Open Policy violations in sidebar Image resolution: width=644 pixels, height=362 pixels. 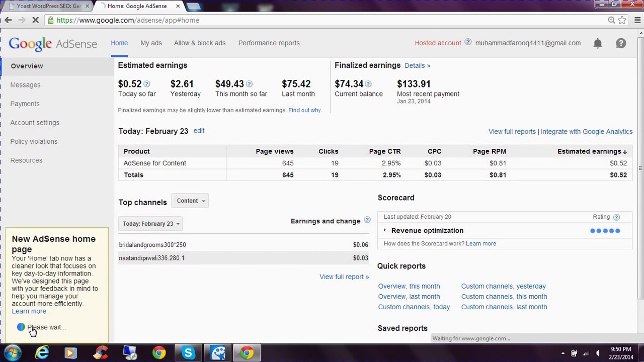[x=34, y=141]
